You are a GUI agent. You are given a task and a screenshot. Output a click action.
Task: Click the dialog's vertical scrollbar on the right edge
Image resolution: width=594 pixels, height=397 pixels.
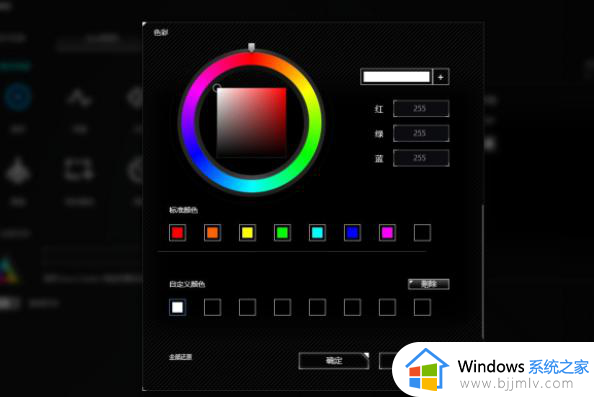483,272
